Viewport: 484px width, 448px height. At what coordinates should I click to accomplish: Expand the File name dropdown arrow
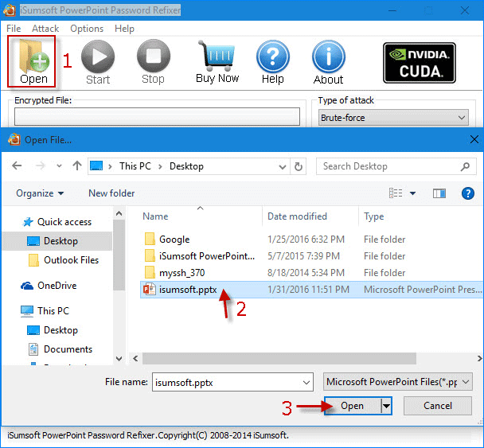pos(306,383)
